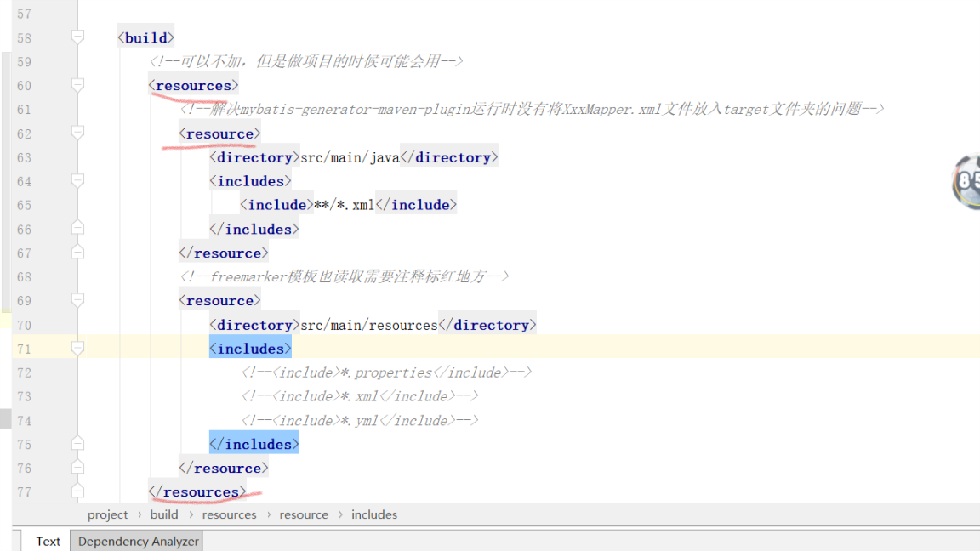Click fold end marker on line 75
Image resolution: width=980 pixels, height=551 pixels.
tap(77, 444)
